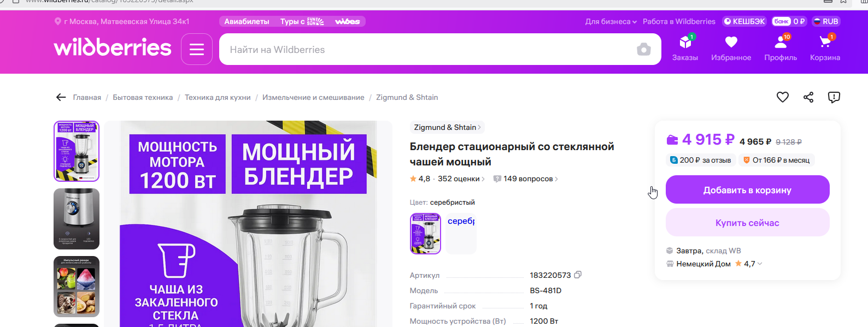Screen dimensions: 868x327
Task: Open 149 вопросов questions link
Action: [x=525, y=179]
